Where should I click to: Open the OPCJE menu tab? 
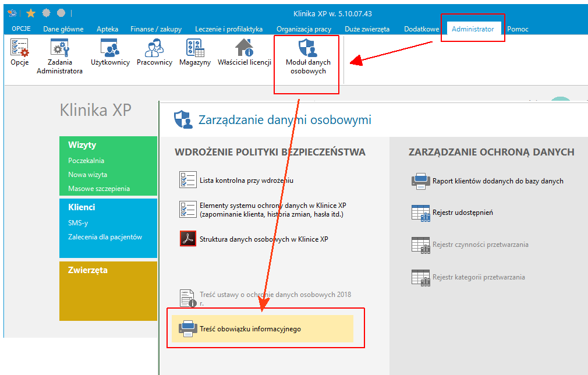point(21,29)
